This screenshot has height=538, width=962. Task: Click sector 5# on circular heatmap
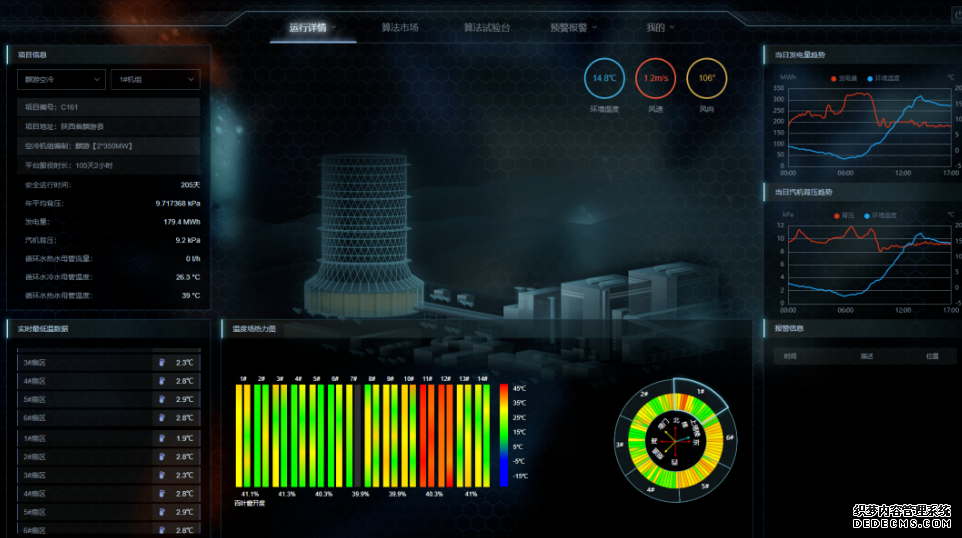(x=705, y=486)
